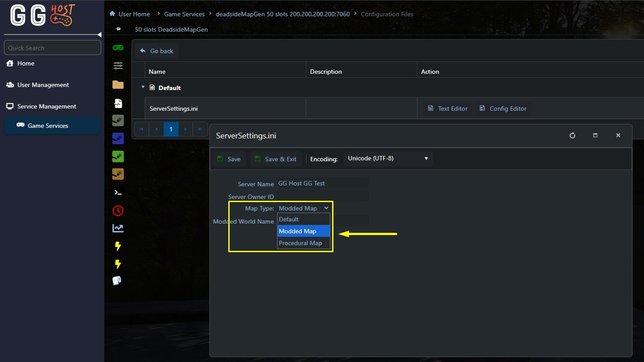This screenshot has width=644, height=362.
Task: Collapse the Default group tree arrow
Action: coord(143,87)
